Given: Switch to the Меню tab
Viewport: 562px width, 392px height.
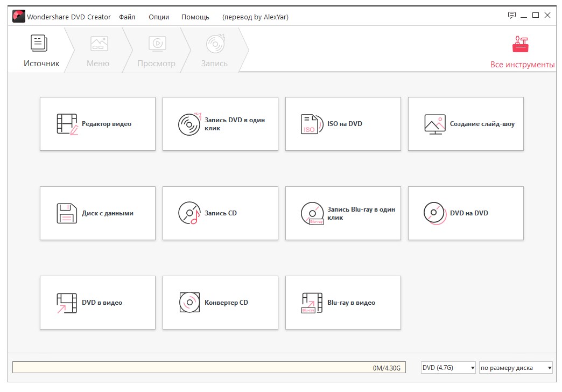Looking at the screenshot, I should (98, 50).
